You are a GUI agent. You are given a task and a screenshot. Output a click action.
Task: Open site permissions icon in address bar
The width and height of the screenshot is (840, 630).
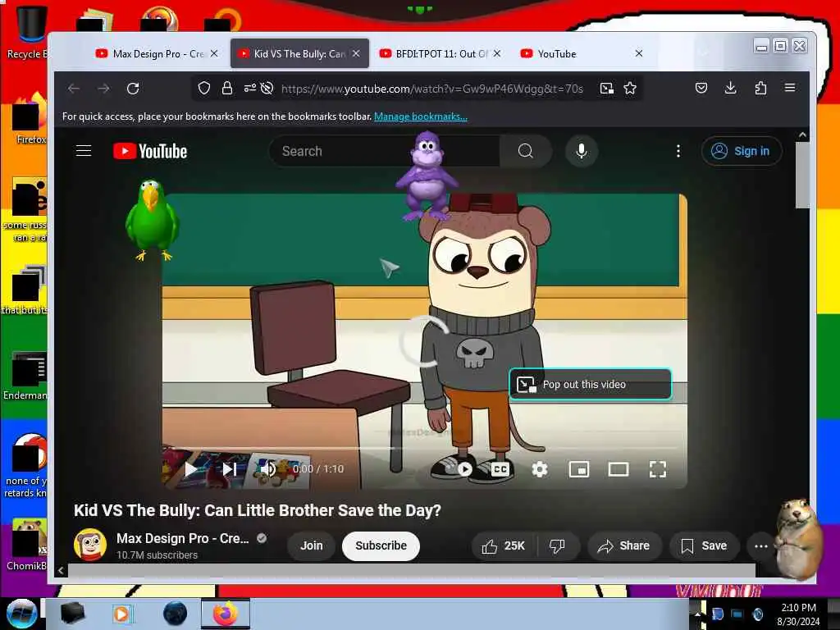click(249, 89)
